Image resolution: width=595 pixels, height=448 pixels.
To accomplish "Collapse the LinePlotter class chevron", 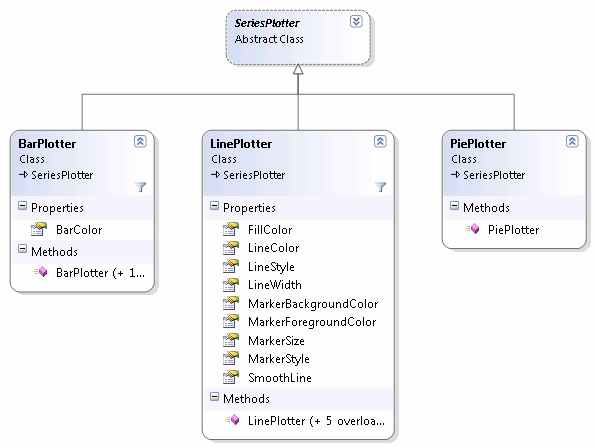I will (x=380, y=141).
